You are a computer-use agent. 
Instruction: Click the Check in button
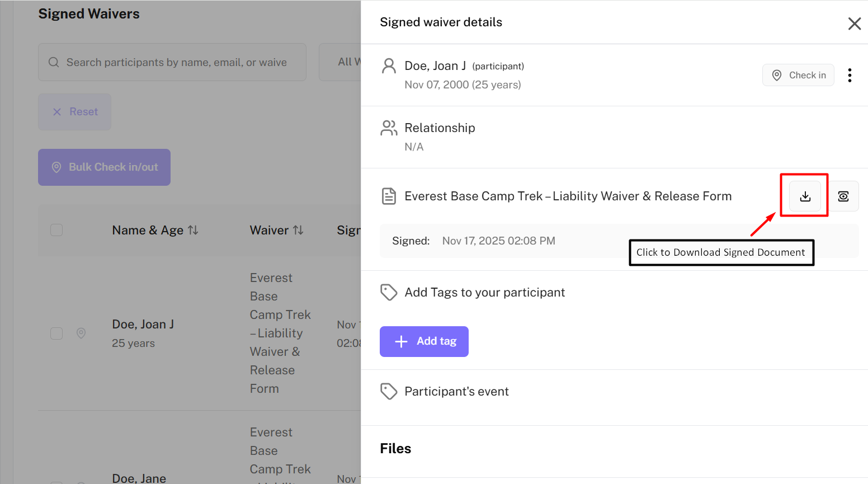click(x=798, y=76)
